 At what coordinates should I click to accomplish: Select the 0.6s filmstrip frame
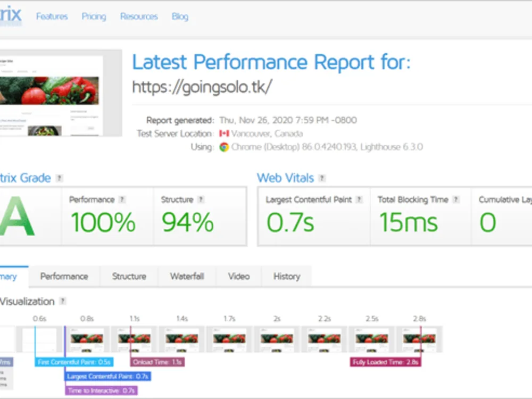39,339
